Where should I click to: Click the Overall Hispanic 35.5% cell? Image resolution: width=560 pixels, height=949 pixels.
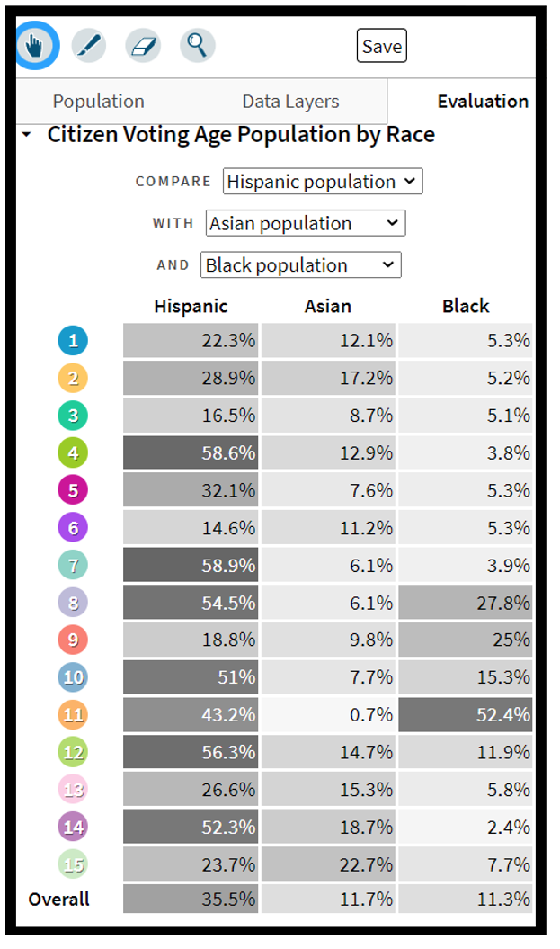pyautogui.click(x=191, y=899)
